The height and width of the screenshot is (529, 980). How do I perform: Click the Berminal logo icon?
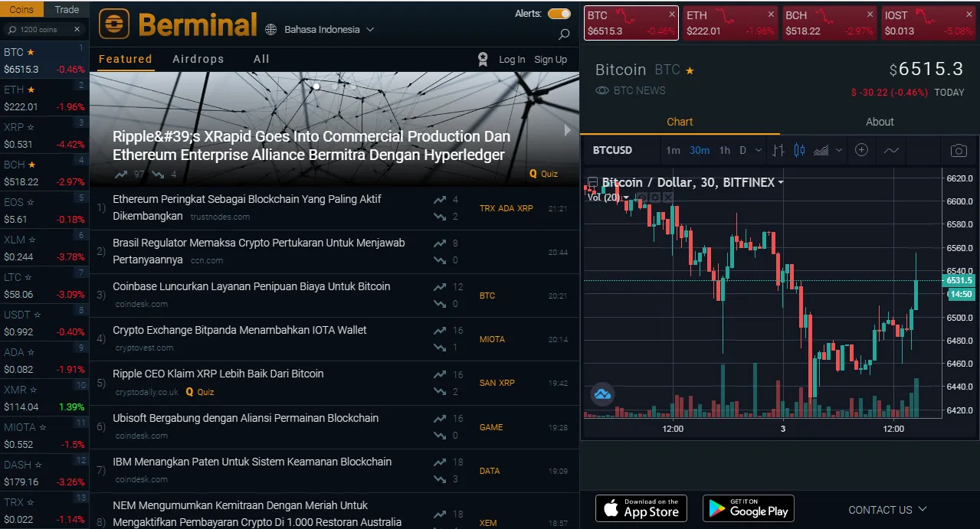(x=114, y=24)
